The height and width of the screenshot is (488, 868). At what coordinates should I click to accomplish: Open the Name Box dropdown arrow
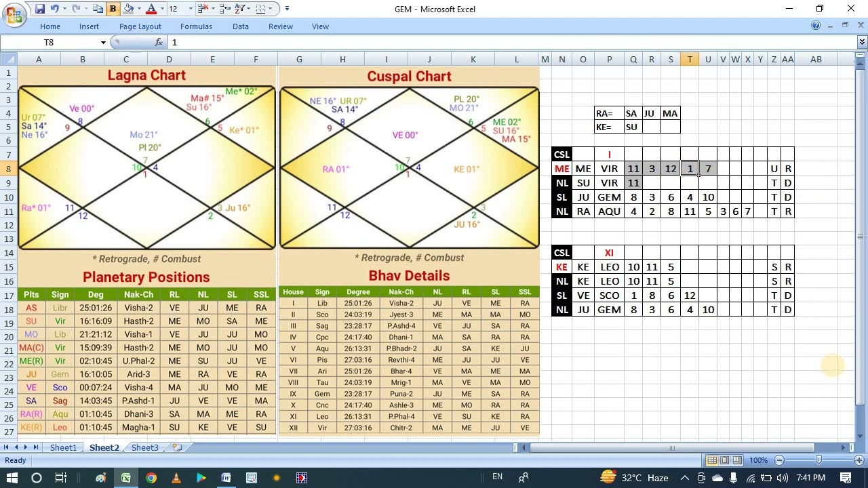coord(103,42)
